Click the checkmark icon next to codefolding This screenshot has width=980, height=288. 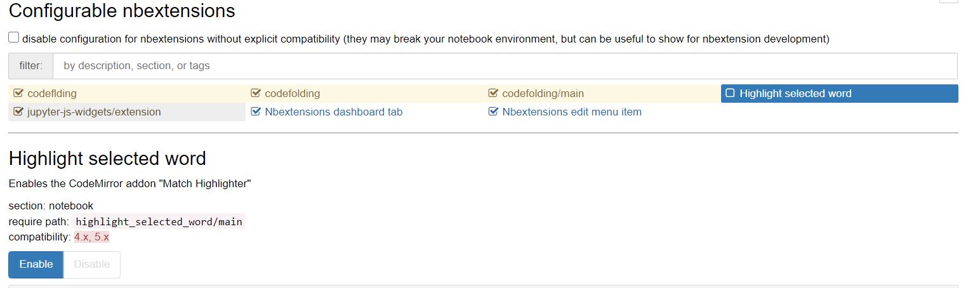click(x=256, y=94)
